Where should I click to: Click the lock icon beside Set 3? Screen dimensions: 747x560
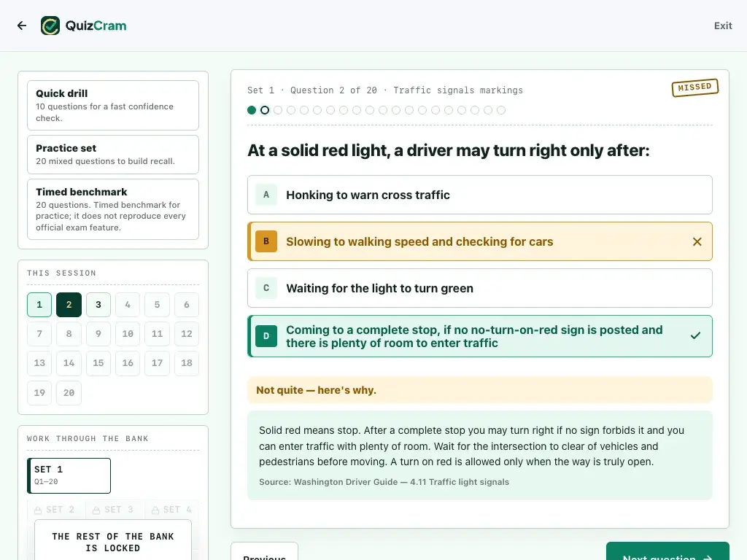(96, 510)
